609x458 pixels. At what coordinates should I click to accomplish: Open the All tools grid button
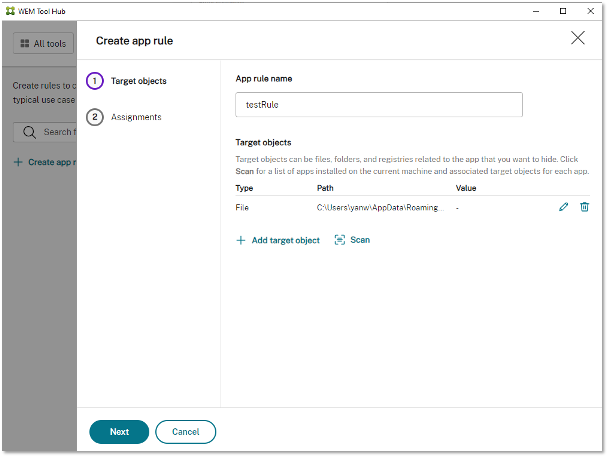point(43,44)
